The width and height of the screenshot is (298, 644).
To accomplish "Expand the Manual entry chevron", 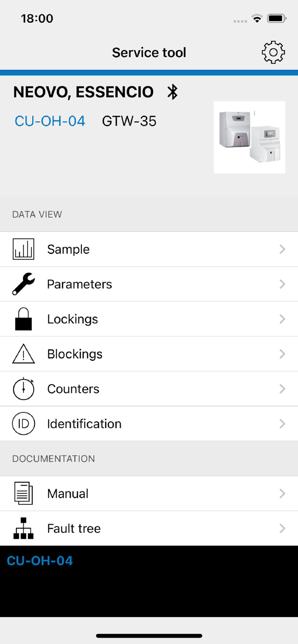I will point(283,493).
